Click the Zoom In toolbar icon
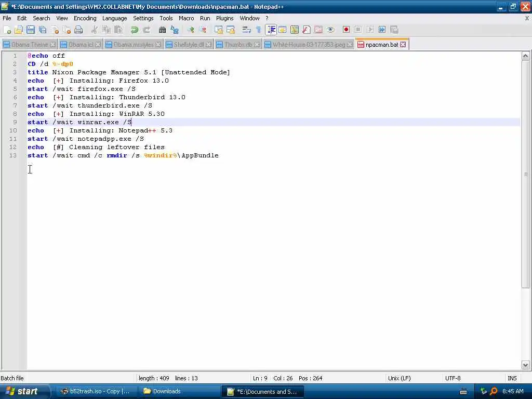 click(191, 30)
